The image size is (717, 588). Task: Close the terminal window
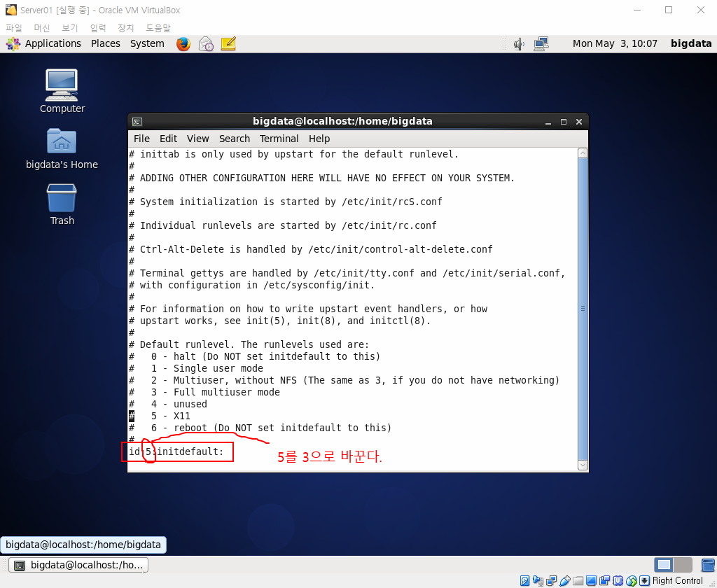coord(579,122)
